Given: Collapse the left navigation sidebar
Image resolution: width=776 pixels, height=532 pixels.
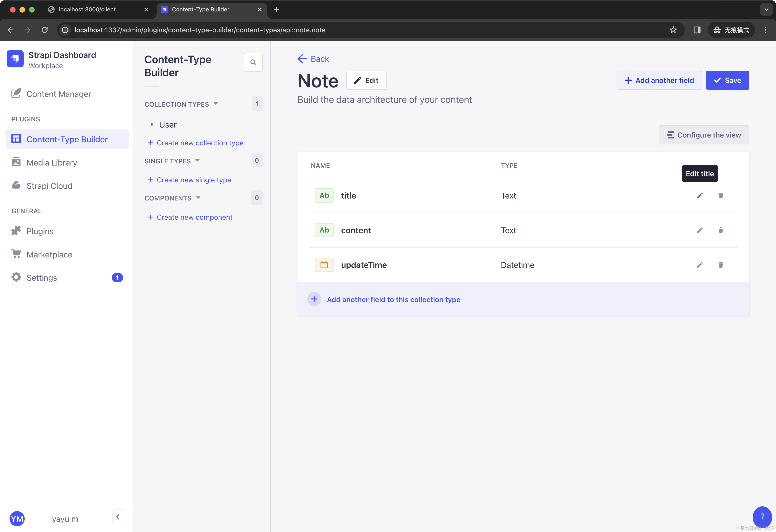Looking at the screenshot, I should click(118, 517).
